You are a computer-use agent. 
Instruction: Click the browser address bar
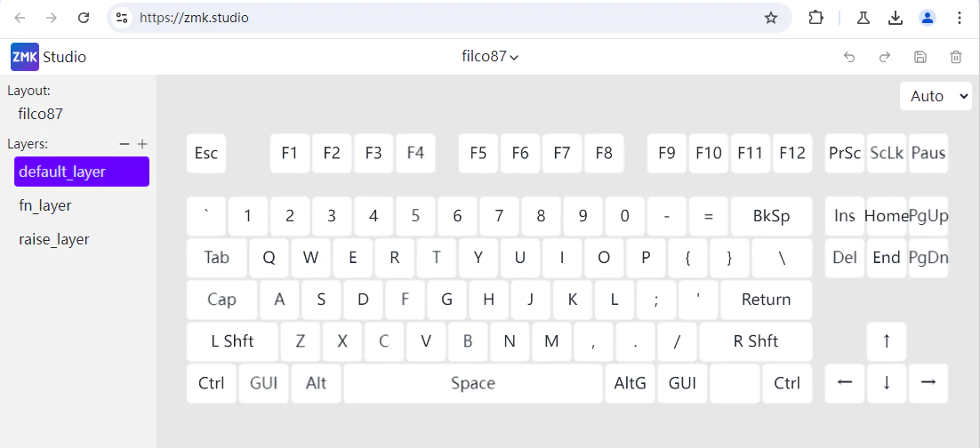click(x=445, y=18)
